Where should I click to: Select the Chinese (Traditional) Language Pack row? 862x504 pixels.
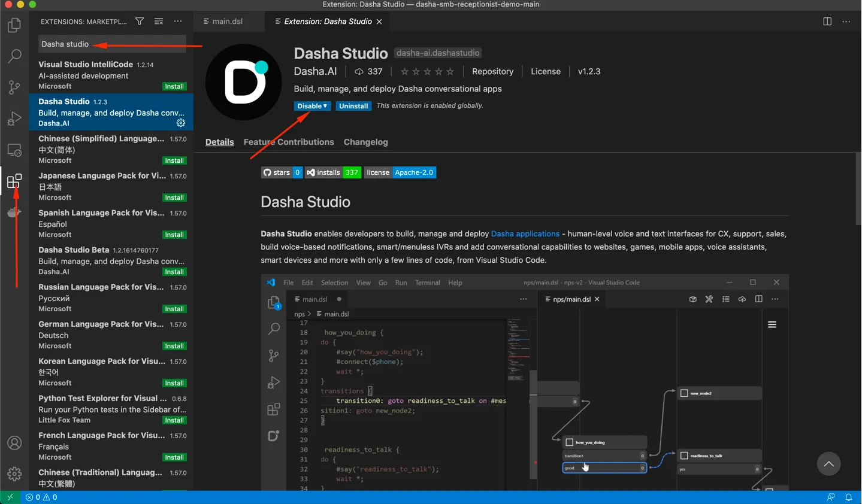coord(111,478)
